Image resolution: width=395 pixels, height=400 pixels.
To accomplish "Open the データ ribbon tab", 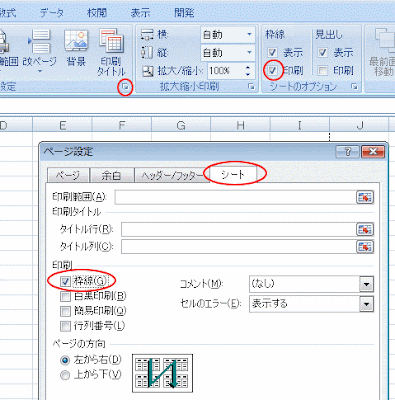I will 52,13.
